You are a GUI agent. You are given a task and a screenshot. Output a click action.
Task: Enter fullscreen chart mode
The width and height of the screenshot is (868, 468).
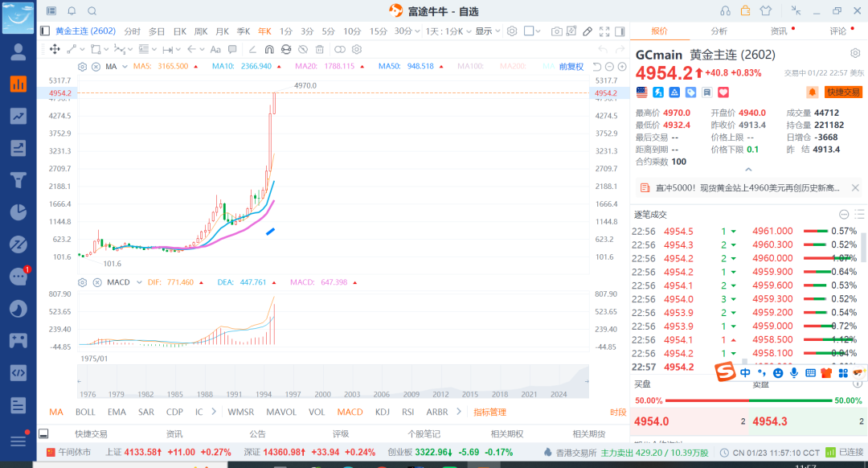pos(604,31)
